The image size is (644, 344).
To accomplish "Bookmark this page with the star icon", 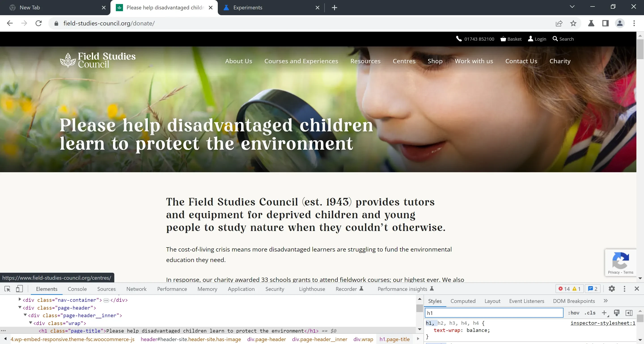I will click(x=573, y=23).
